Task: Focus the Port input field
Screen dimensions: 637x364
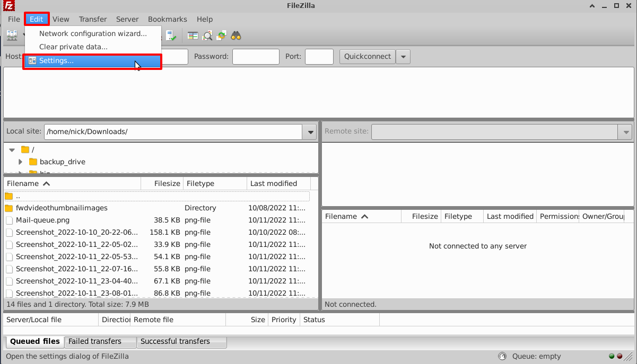Action: (319, 57)
